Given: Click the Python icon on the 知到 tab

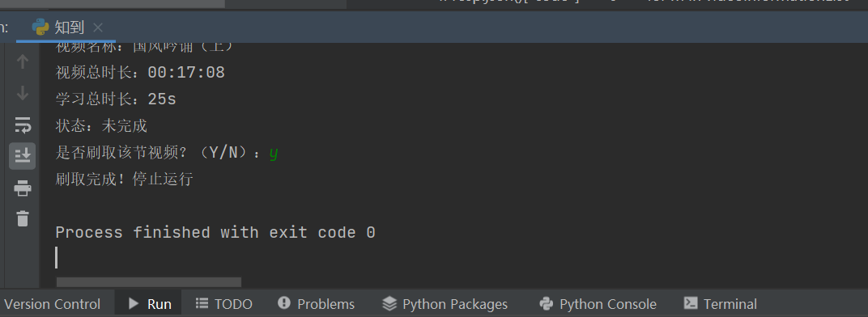Looking at the screenshot, I should (x=40, y=27).
